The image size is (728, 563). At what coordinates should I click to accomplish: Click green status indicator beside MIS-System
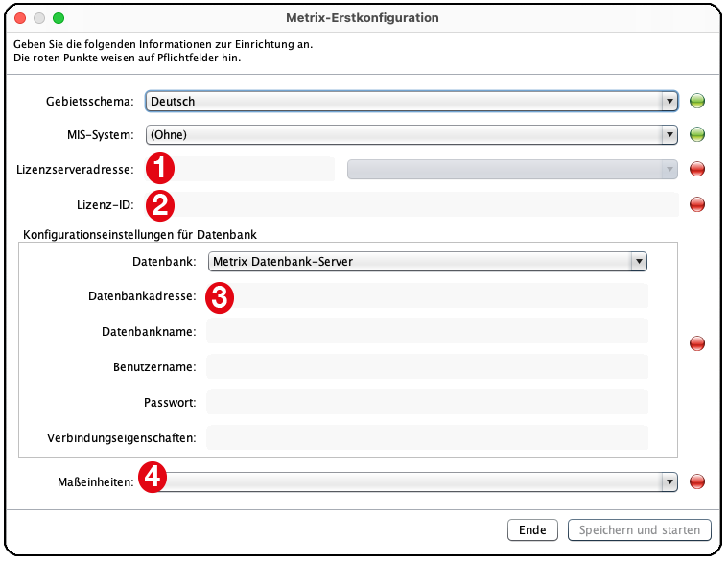(x=697, y=134)
